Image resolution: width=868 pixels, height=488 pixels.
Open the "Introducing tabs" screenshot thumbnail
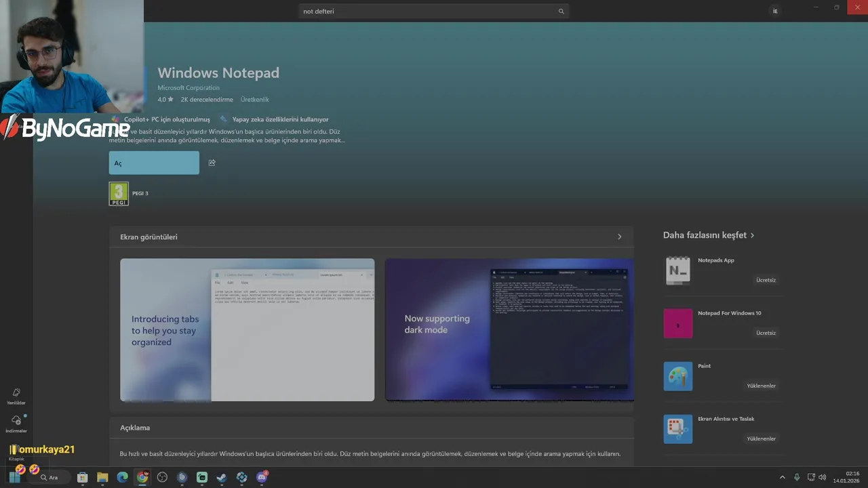tap(247, 329)
